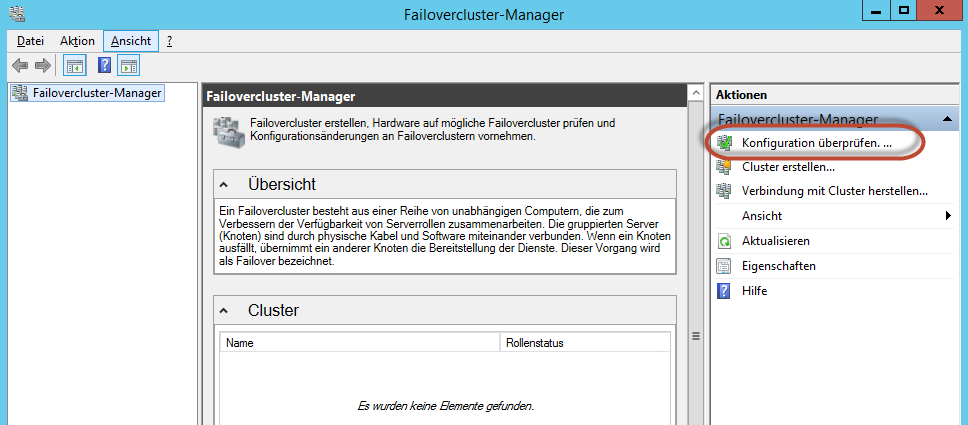Collapse the Cluster section
The width and height of the screenshot is (968, 425).
point(223,310)
